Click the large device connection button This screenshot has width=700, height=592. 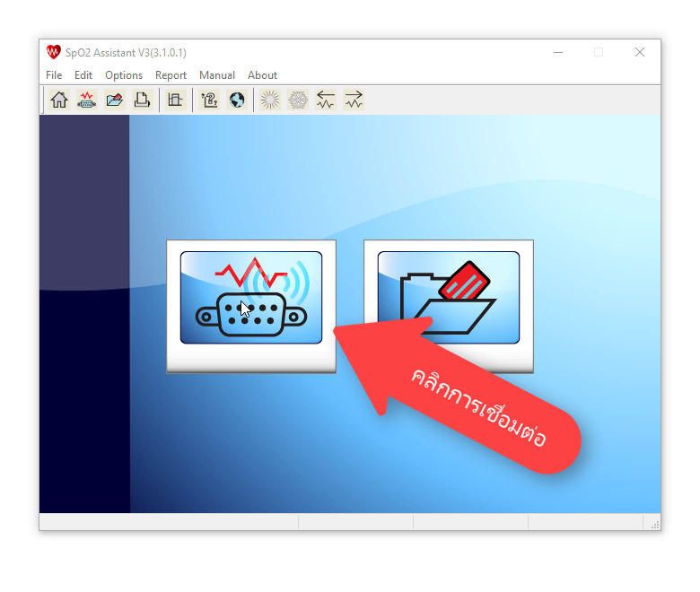pos(251,307)
